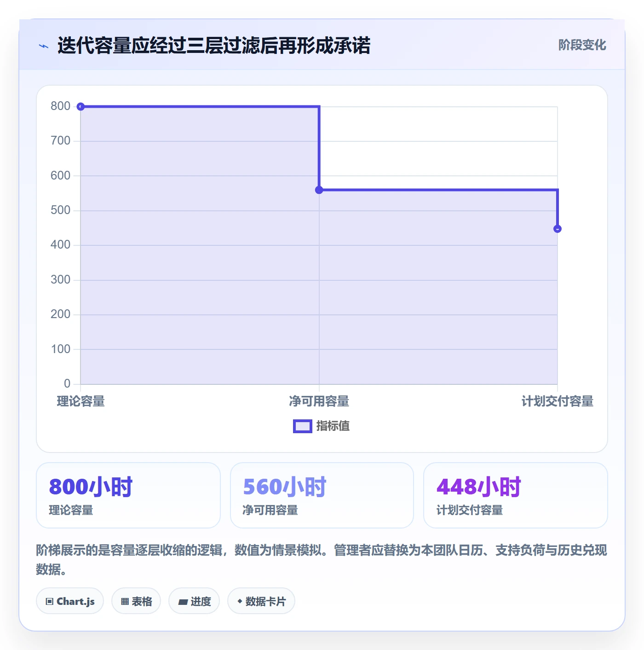This screenshot has width=644, height=650.
Task: Click the description paragraph starting 阶梯展示的是
Action: coord(322,560)
